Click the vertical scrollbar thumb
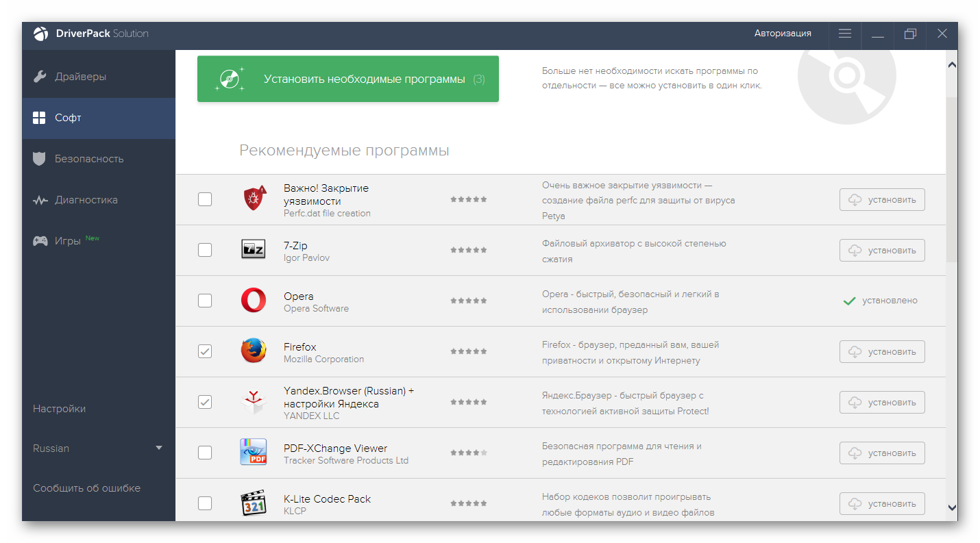980x543 pixels. tap(952, 178)
